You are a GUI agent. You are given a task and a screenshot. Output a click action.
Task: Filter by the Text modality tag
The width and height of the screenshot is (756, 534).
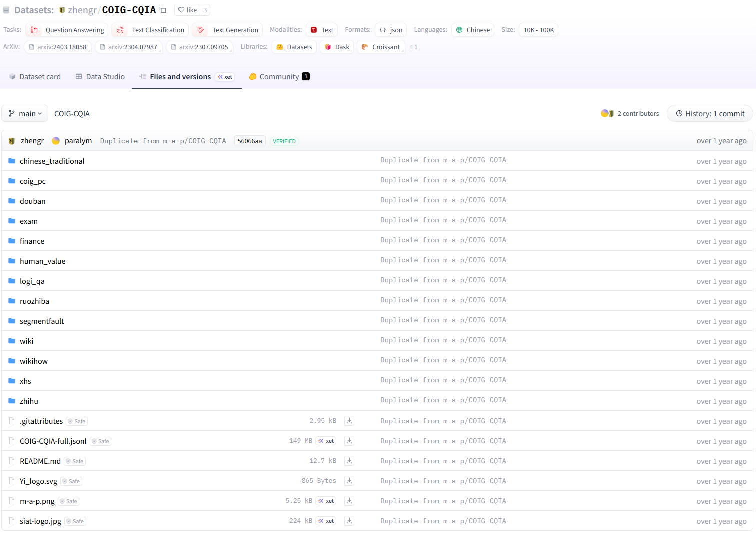322,30
